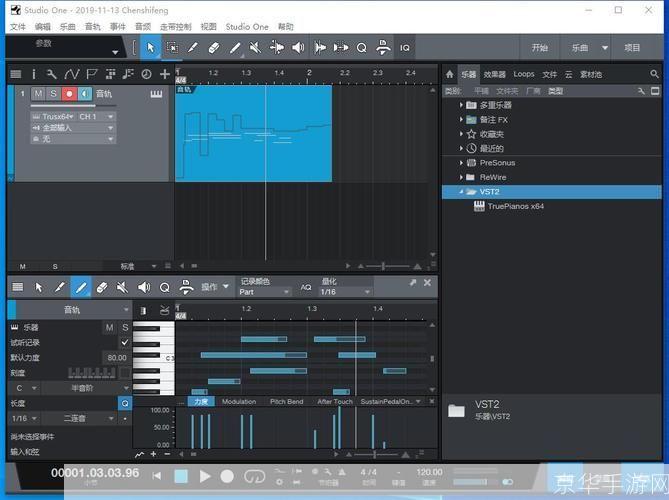Select the Bend tool in main toolbar
The width and height of the screenshot is (669, 500).
click(276, 47)
